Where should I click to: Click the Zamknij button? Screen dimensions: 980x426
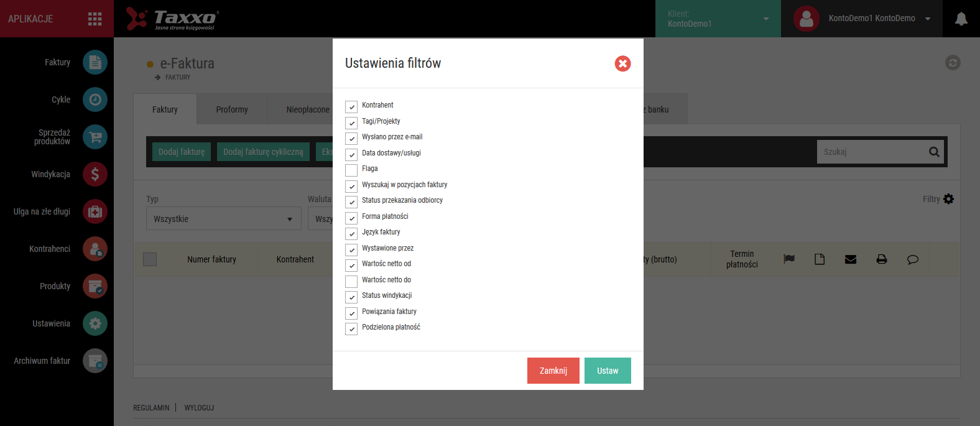click(553, 371)
